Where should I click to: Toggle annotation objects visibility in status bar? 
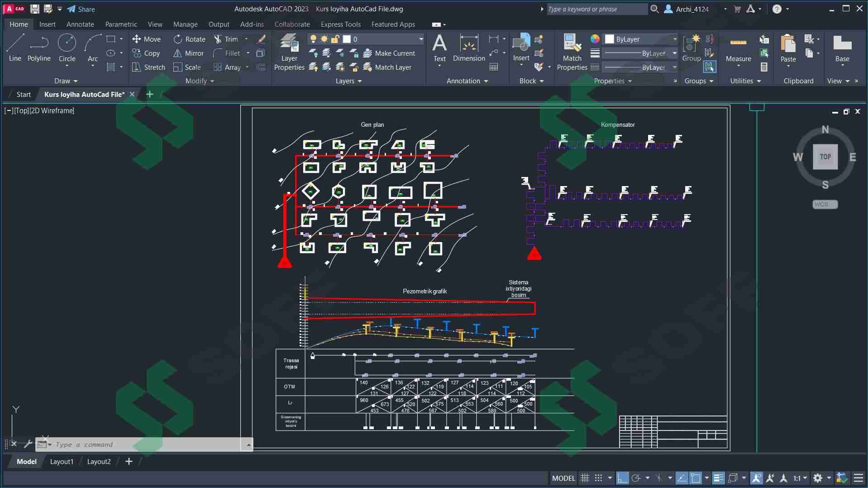(x=756, y=478)
